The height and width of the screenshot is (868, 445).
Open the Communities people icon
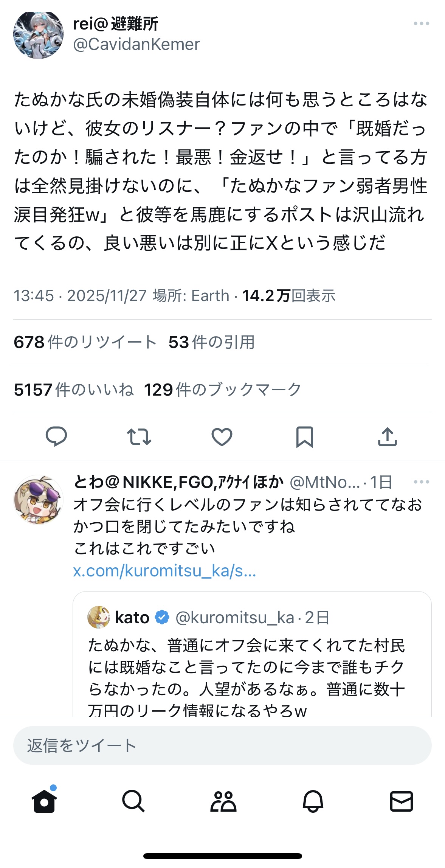click(223, 801)
